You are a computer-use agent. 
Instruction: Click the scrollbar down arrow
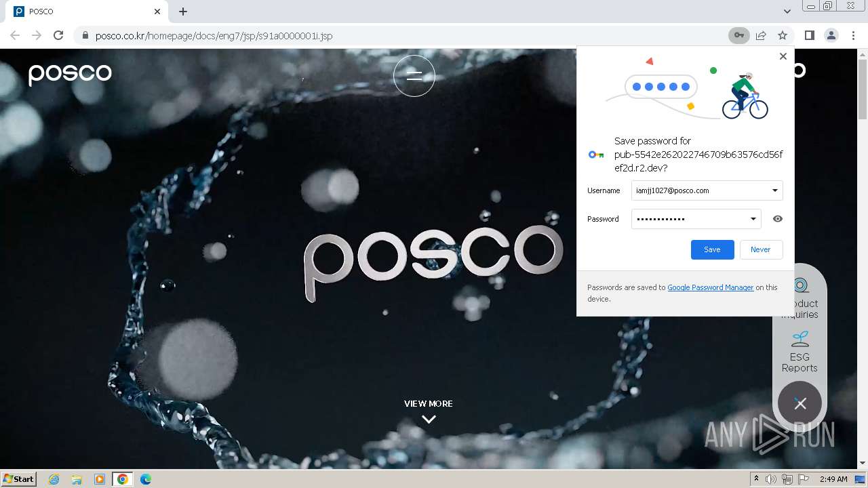(x=863, y=463)
